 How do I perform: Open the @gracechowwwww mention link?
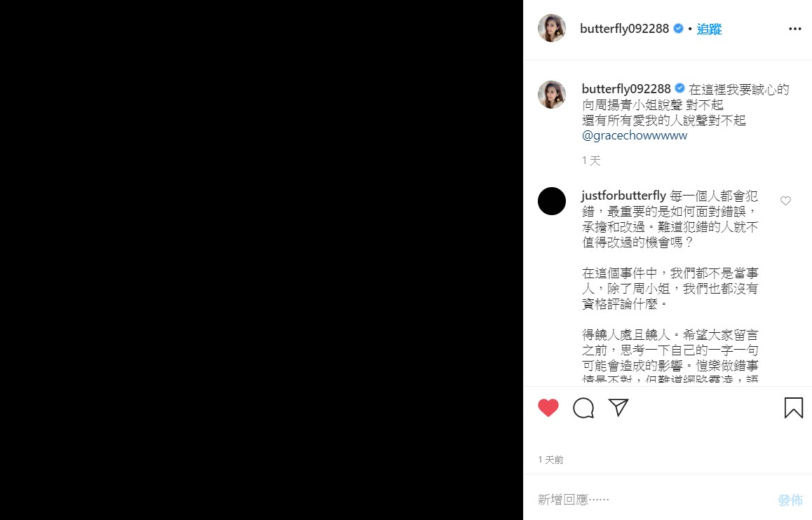click(635, 135)
